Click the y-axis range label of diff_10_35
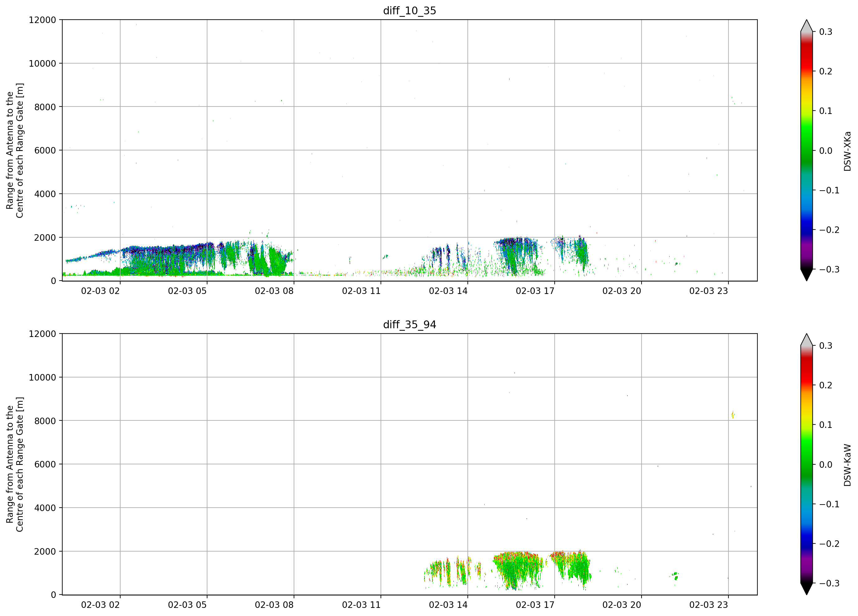Image resolution: width=858 pixels, height=616 pixels. tap(15, 150)
